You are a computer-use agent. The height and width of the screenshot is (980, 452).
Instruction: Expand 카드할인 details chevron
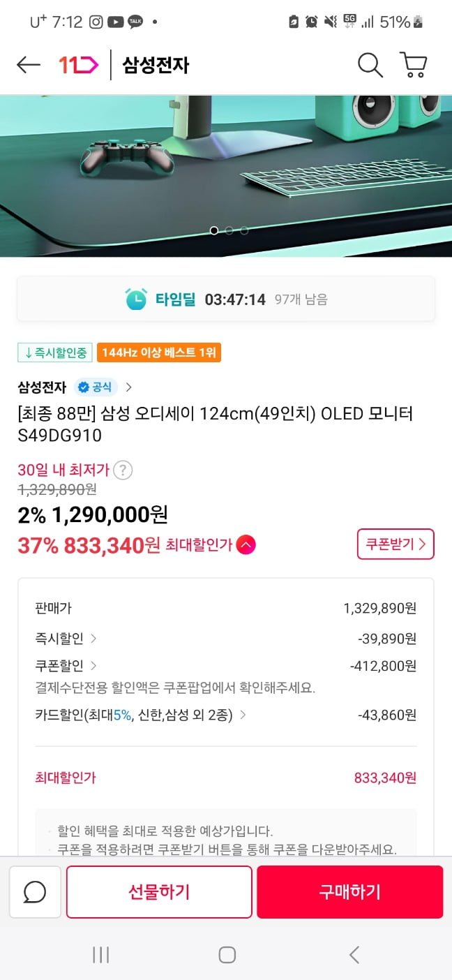pos(243,715)
